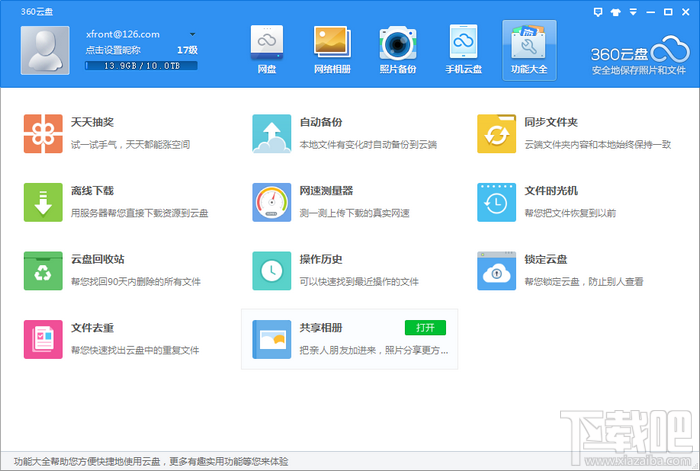Click the 13.9GB/10.0TB storage usage bar
Screen dimensions: 700x471
pyautogui.click(x=141, y=66)
